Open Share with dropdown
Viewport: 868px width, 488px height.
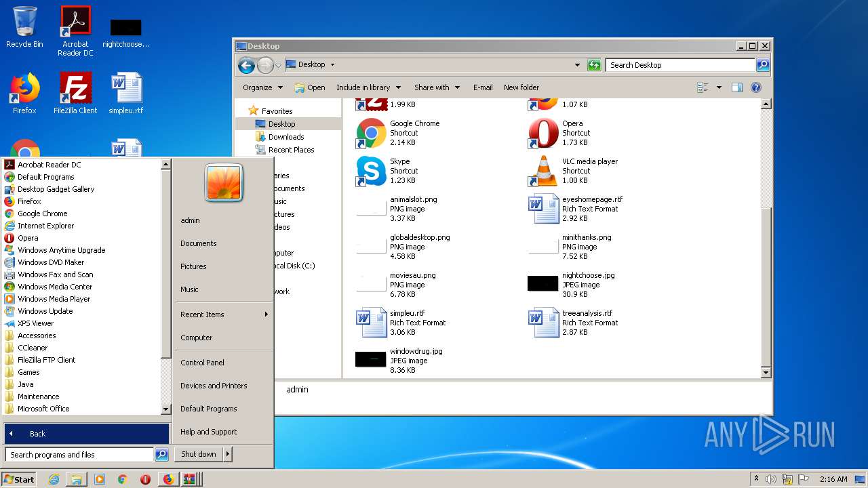pos(437,87)
